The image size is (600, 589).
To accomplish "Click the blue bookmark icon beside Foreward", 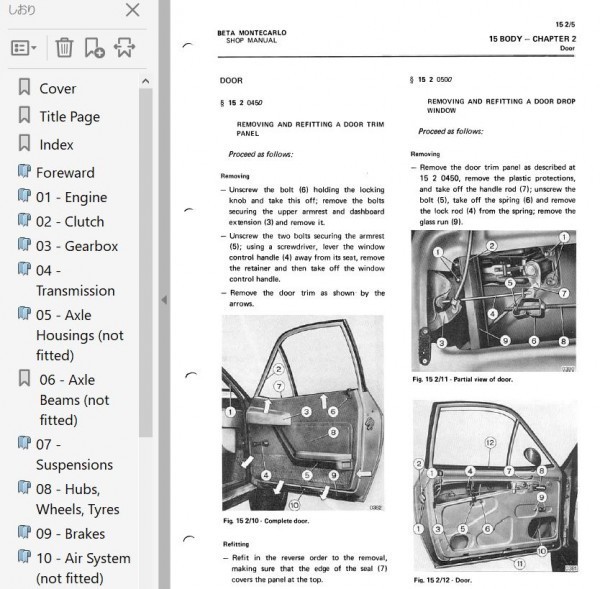I will pyautogui.click(x=24, y=171).
